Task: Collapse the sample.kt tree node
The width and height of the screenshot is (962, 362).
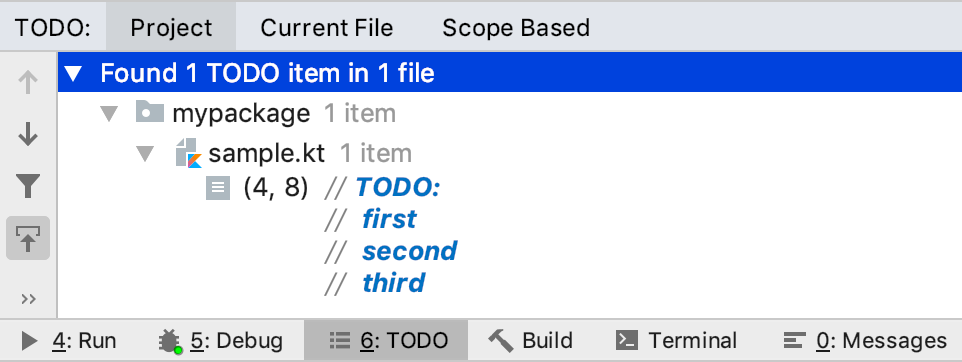Action: pyautogui.click(x=145, y=154)
